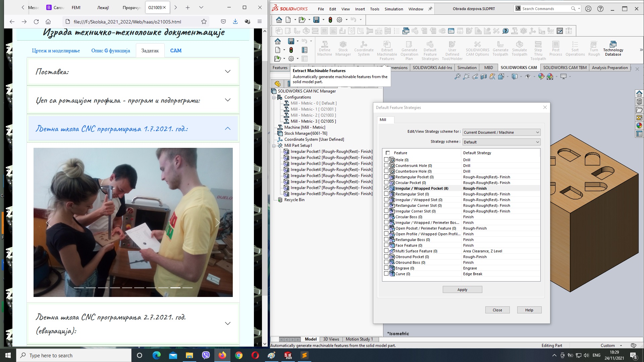The width and height of the screenshot is (644, 362).
Task: Click Zoom to Fit in view toolbar
Action: coord(457,76)
